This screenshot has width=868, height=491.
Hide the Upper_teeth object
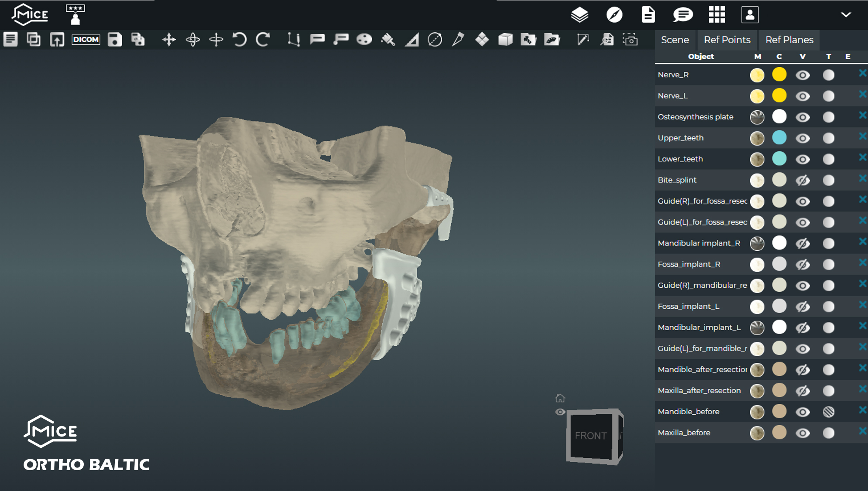[803, 138]
